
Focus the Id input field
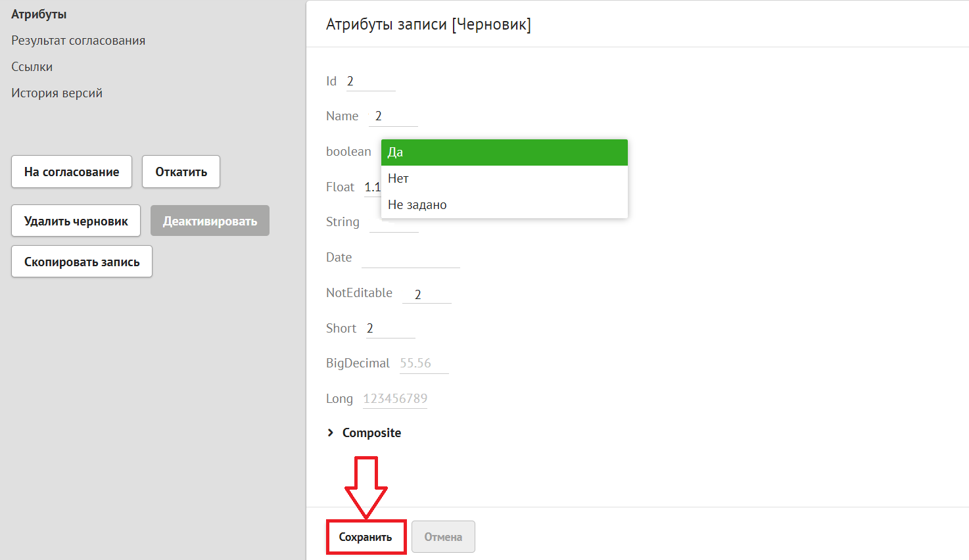[370, 82]
